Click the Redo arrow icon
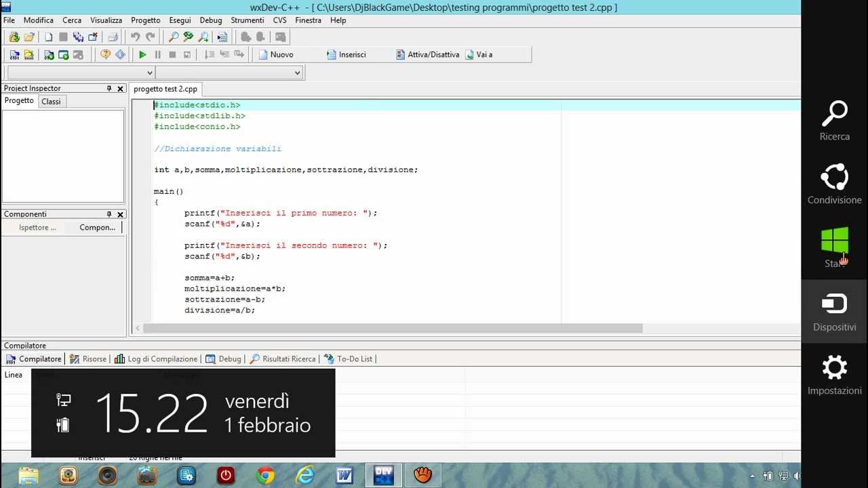The image size is (868, 488). (x=151, y=37)
